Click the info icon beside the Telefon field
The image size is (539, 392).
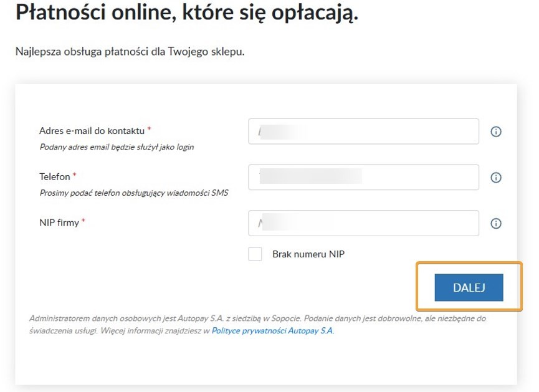tap(496, 178)
